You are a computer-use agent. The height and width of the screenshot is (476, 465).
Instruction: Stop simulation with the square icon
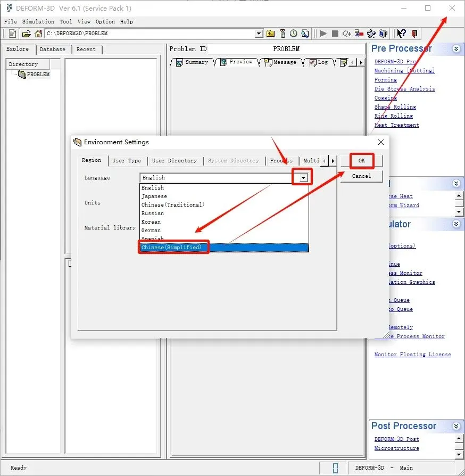pyautogui.click(x=335, y=34)
